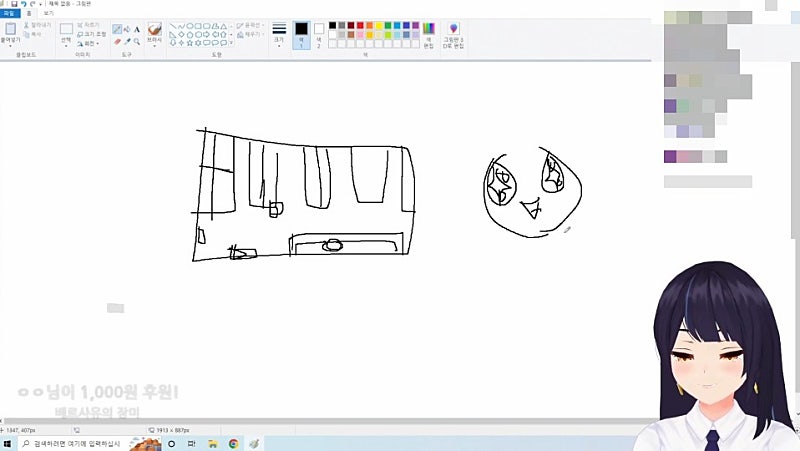Image resolution: width=800 pixels, height=451 pixels.
Task: Select the Magnifier zoom tool
Action: click(x=137, y=42)
